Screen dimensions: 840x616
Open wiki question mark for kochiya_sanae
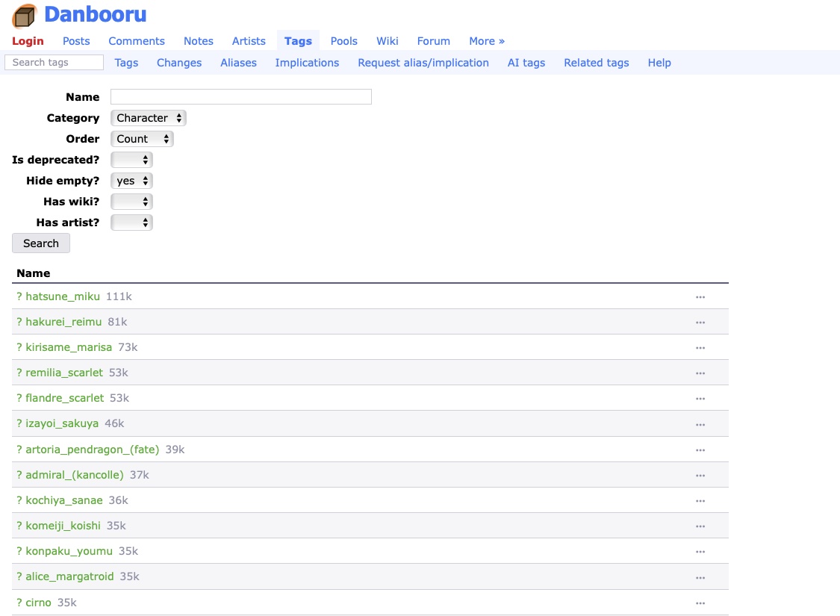click(x=19, y=500)
